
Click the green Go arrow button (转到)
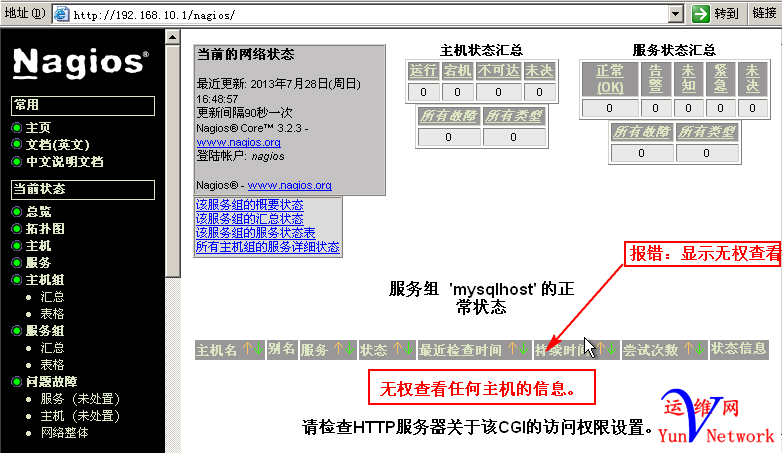[x=700, y=13]
